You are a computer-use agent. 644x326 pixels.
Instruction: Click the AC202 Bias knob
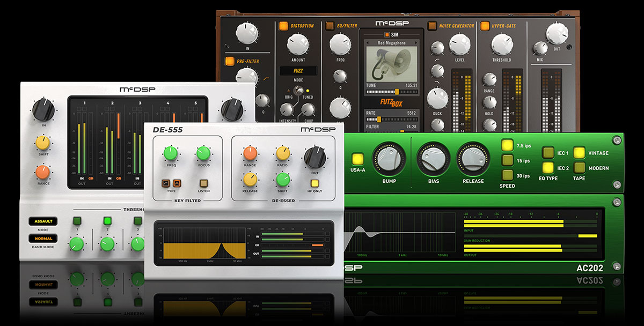pos(434,159)
